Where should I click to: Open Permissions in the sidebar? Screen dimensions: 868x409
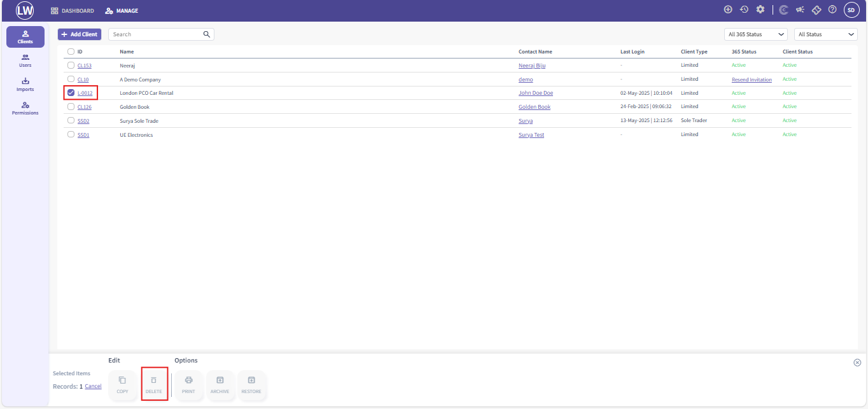pyautogui.click(x=25, y=108)
